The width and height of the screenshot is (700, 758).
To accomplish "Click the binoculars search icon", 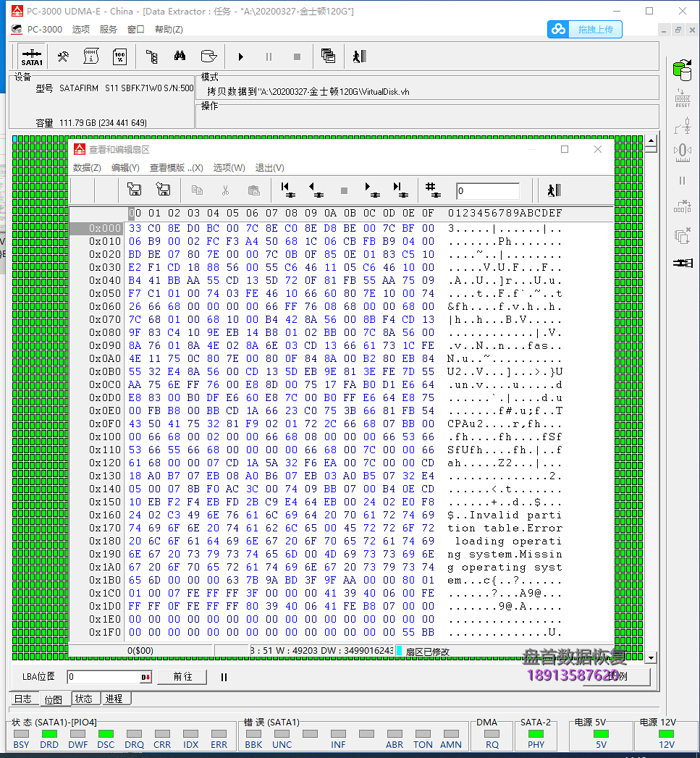I will 180,56.
